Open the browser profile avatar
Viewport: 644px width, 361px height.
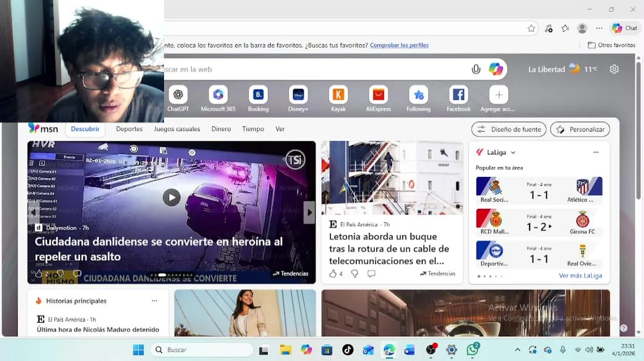coord(582,29)
